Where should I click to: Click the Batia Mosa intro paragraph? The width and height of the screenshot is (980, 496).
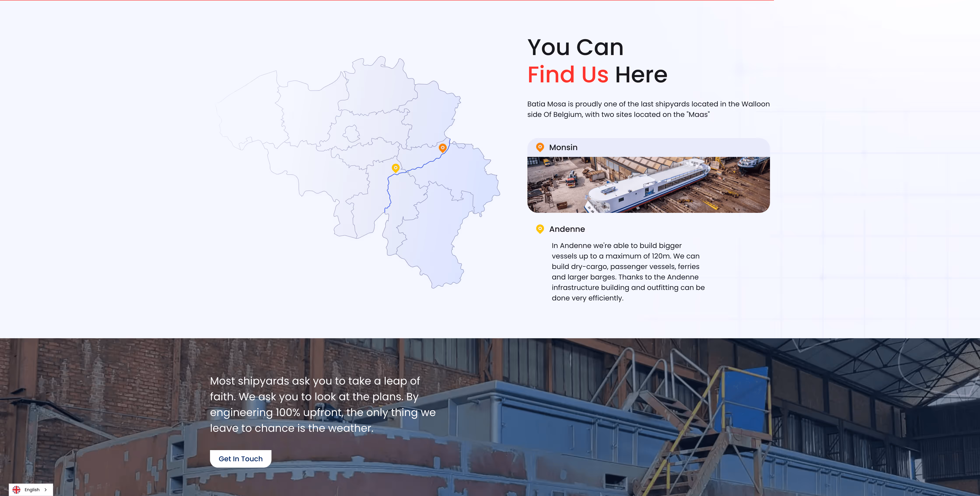coord(648,109)
